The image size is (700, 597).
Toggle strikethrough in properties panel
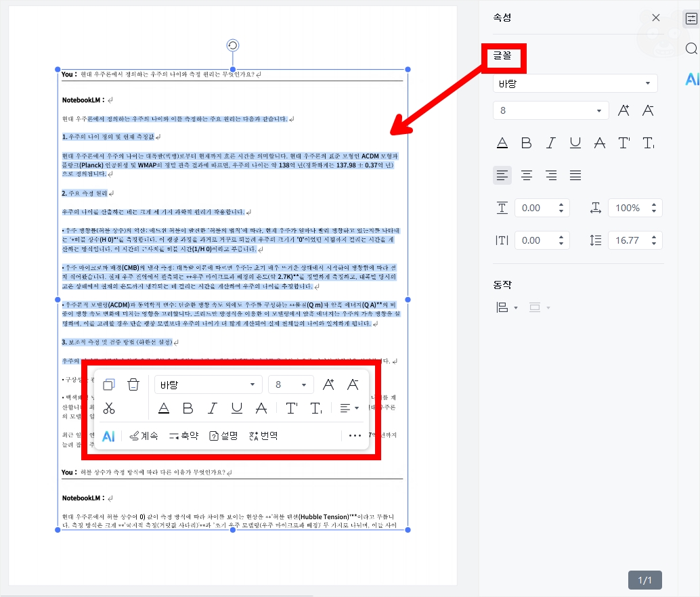click(600, 143)
